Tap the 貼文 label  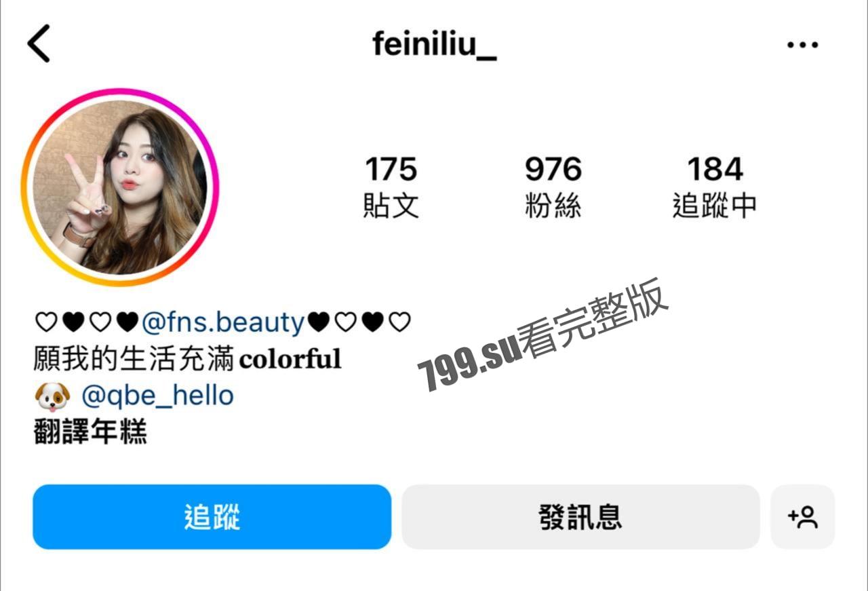coord(391,205)
